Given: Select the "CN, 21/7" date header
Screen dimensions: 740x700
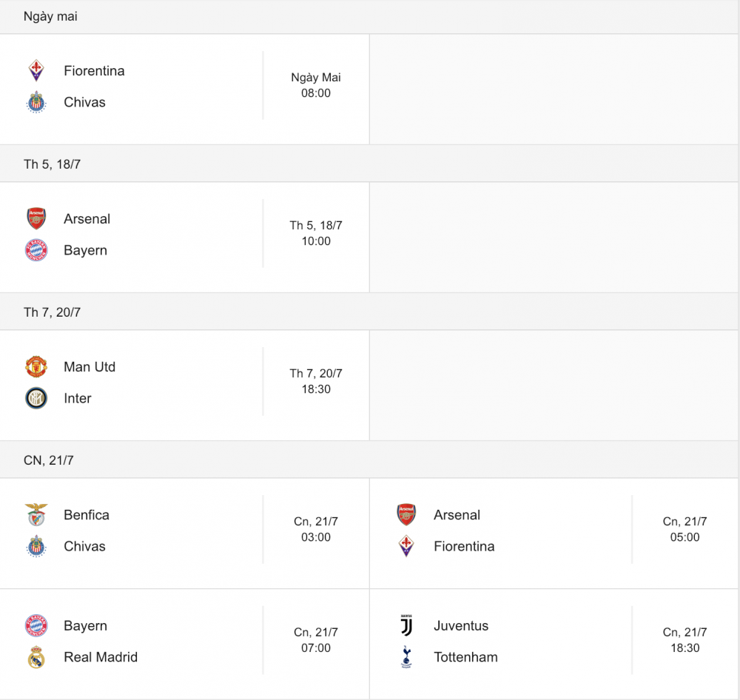Looking at the screenshot, I should [x=49, y=460].
